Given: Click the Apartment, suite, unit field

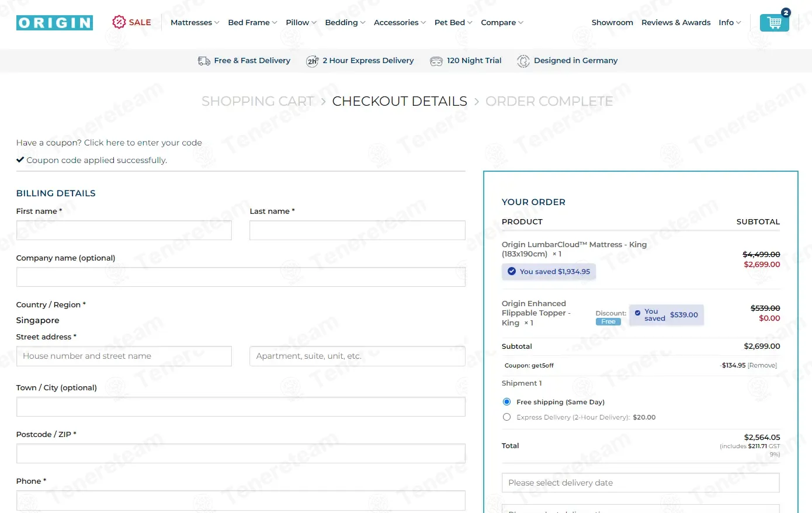Looking at the screenshot, I should pos(358,356).
